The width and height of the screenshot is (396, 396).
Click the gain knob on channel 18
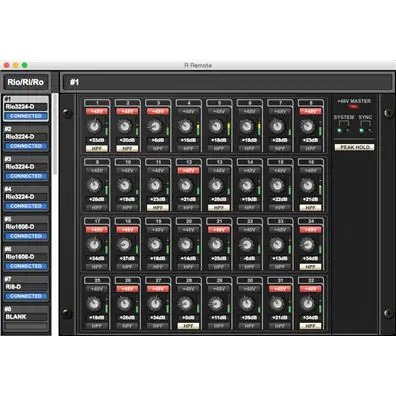click(x=125, y=245)
